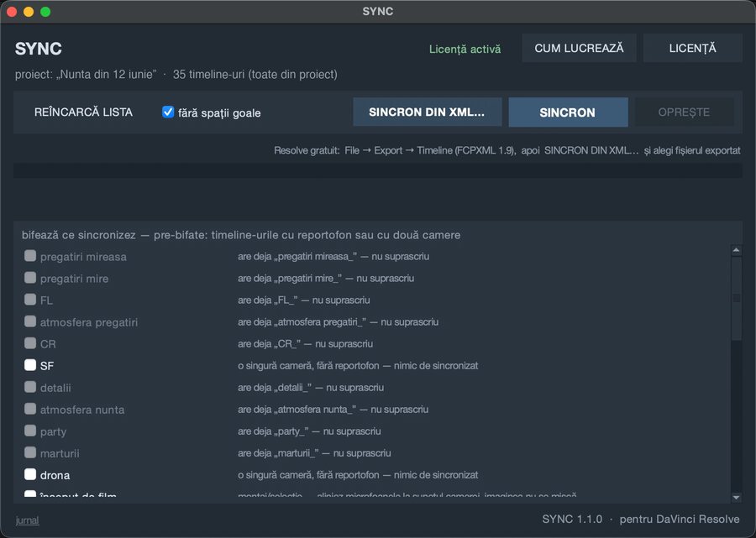756x538 pixels.
Task: Click the empty progress bar
Action: pyautogui.click(x=377, y=170)
